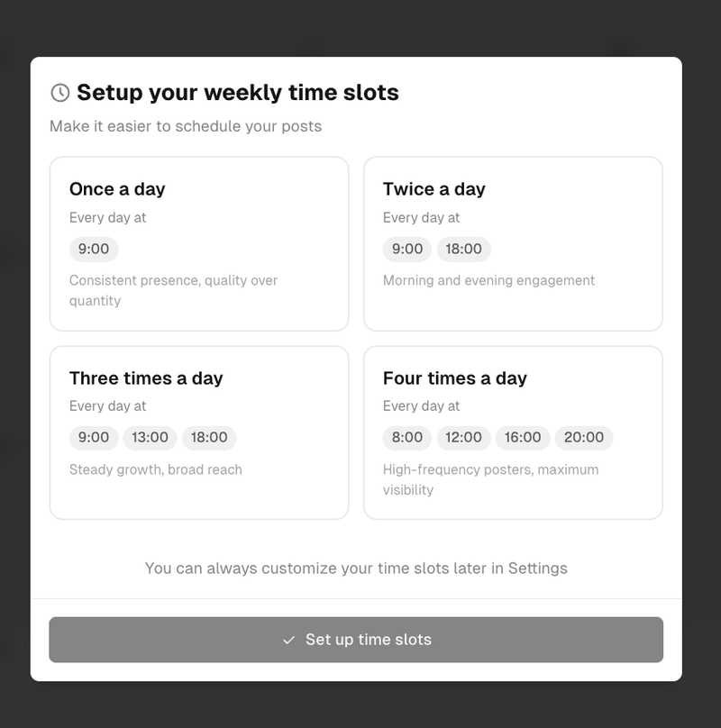
Task: Select the 9:00 time chip under Once a day
Action: coord(94,249)
